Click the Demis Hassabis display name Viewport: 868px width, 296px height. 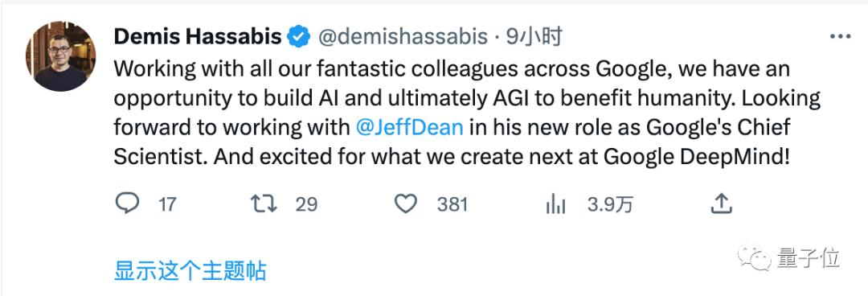coord(198,36)
